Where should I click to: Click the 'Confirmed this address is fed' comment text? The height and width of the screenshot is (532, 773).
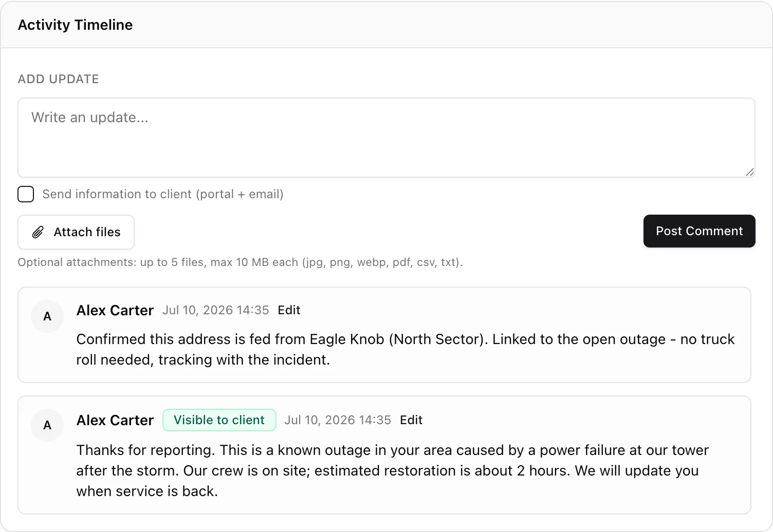click(x=406, y=350)
